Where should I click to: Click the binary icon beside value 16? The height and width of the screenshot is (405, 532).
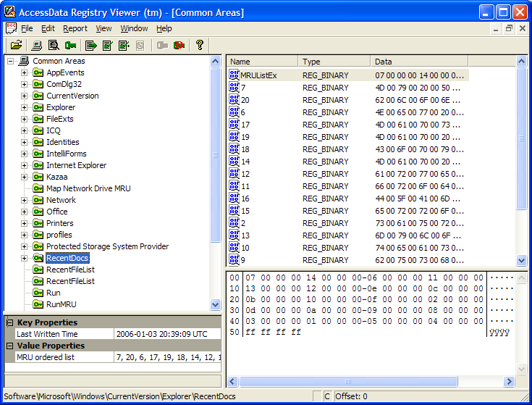[234, 198]
